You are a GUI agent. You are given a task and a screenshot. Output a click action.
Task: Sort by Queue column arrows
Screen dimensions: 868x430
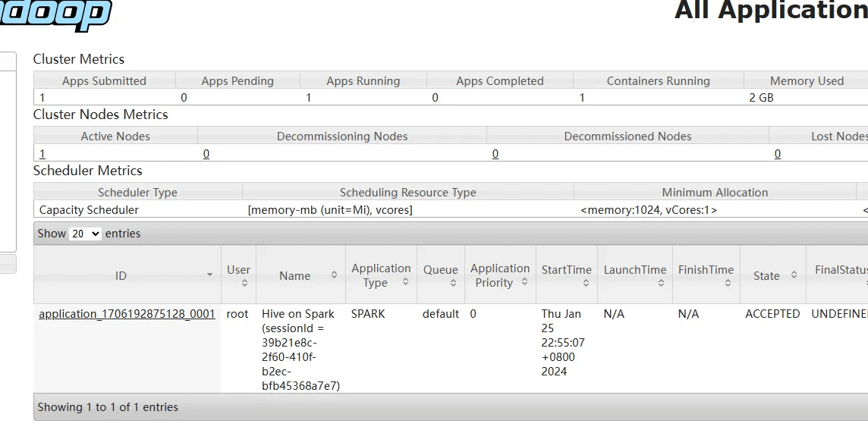pyautogui.click(x=453, y=284)
